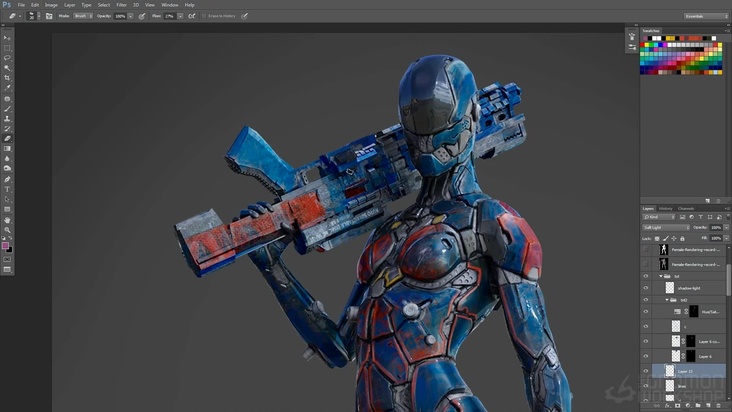Select the Healing Brush tool
Viewport: 732px width, 412px height.
point(7,99)
